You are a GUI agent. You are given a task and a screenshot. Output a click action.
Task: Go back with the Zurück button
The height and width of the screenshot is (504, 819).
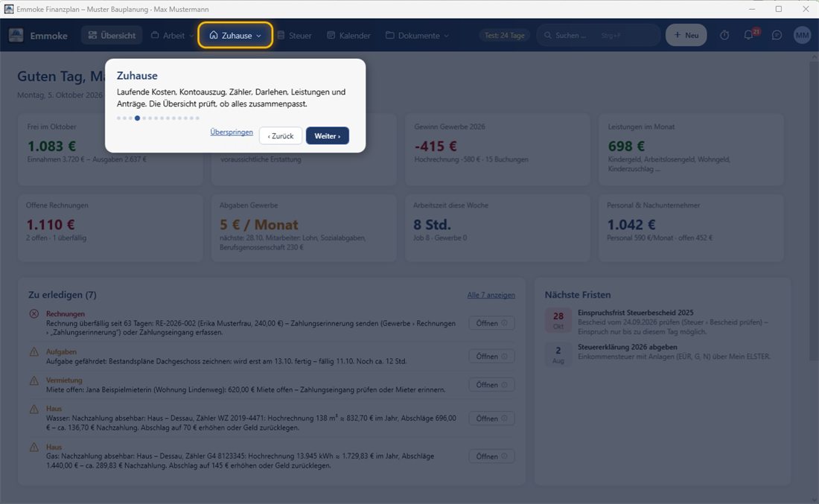pyautogui.click(x=281, y=135)
